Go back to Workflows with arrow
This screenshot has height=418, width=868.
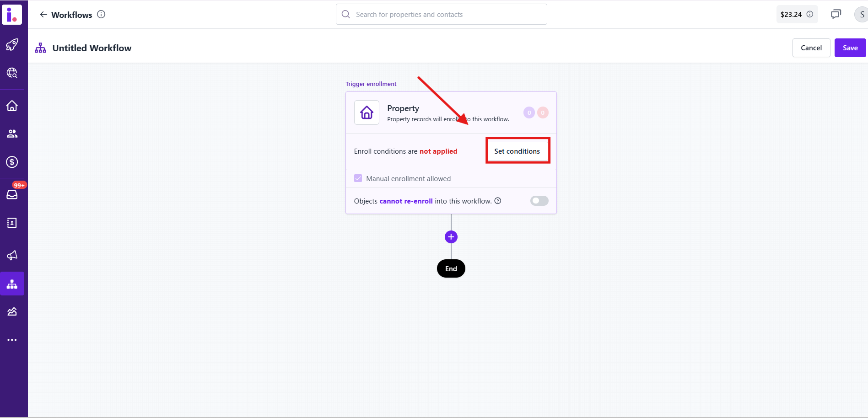pyautogui.click(x=43, y=15)
